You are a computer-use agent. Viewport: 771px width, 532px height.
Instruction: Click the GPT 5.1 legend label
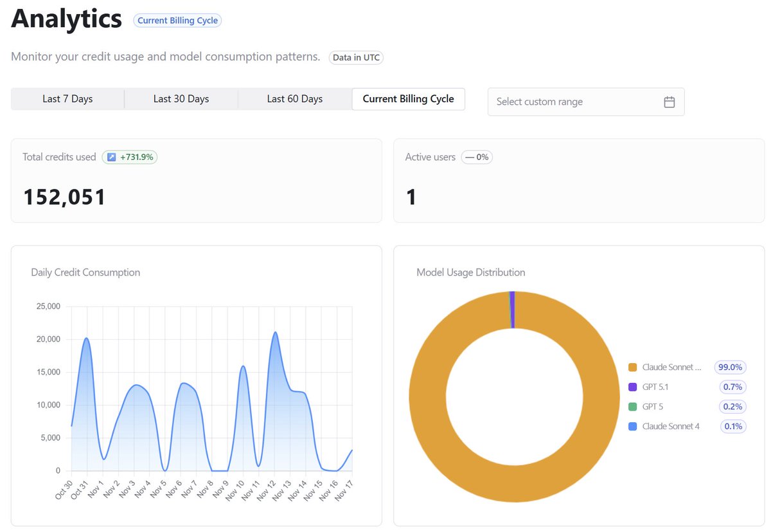[x=655, y=387]
